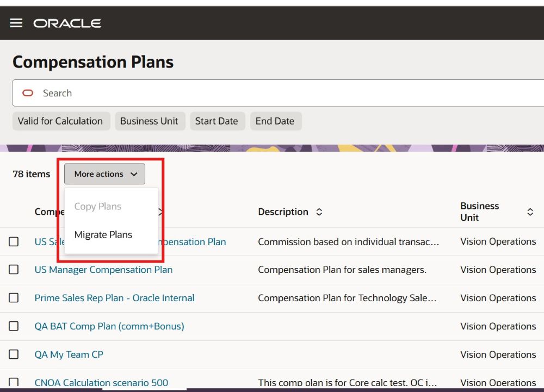544x392 pixels.
Task: Click the Business Unit column header
Action: pyautogui.click(x=479, y=212)
